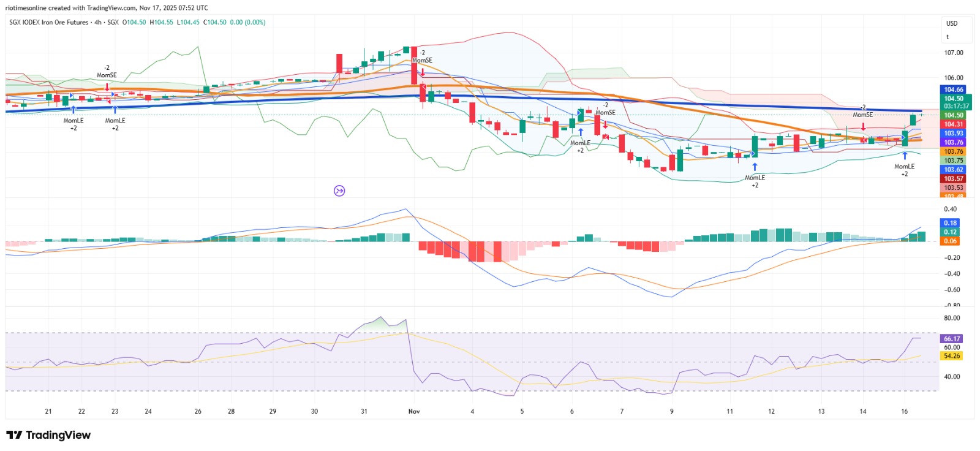Click the light green 103.75 price label
Image resolution: width=980 pixels, height=451 pixels.
point(953,161)
